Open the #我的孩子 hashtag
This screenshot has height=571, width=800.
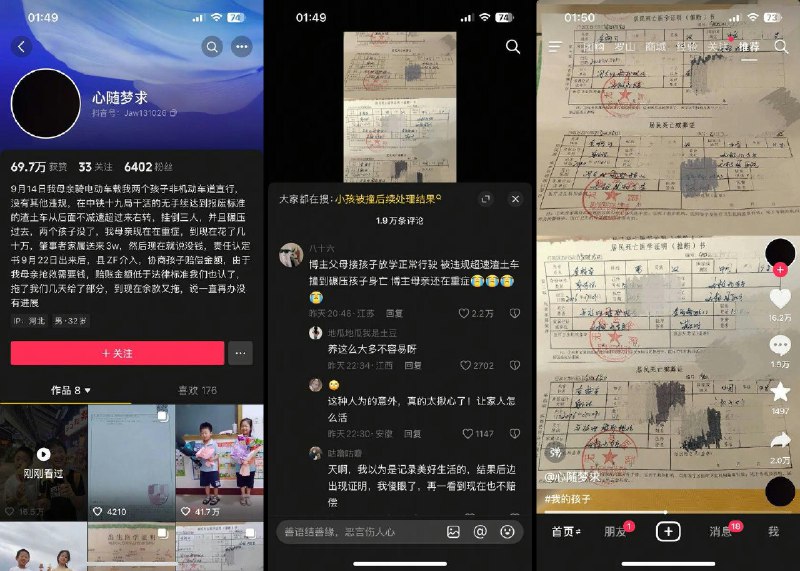(567, 499)
